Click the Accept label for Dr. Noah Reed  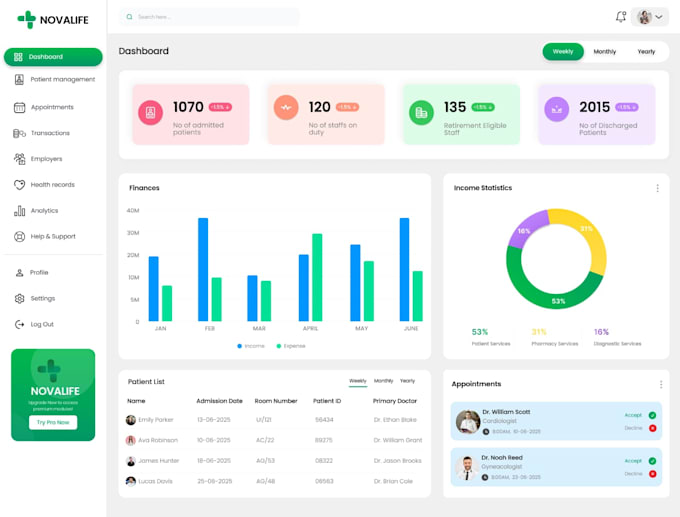(633, 461)
